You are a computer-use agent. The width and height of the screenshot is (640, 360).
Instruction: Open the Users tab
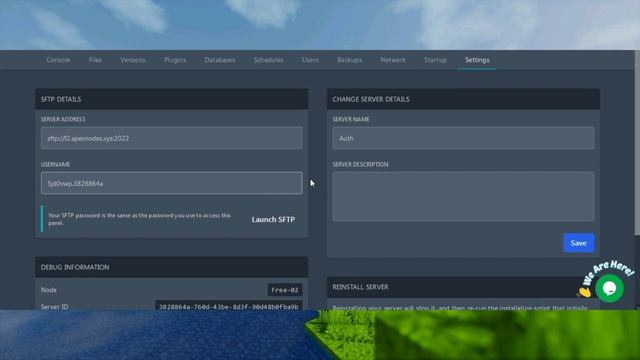tap(310, 60)
